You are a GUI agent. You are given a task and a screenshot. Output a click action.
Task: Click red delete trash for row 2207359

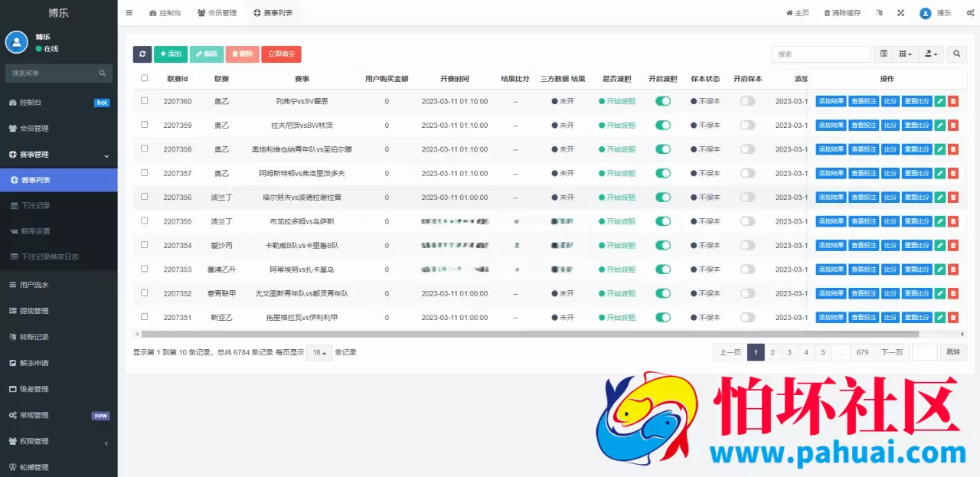coord(953,125)
